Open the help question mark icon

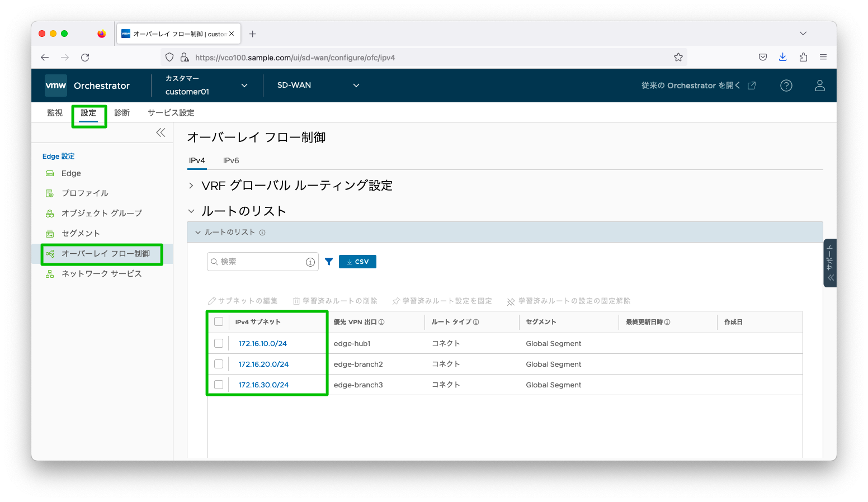pos(786,86)
